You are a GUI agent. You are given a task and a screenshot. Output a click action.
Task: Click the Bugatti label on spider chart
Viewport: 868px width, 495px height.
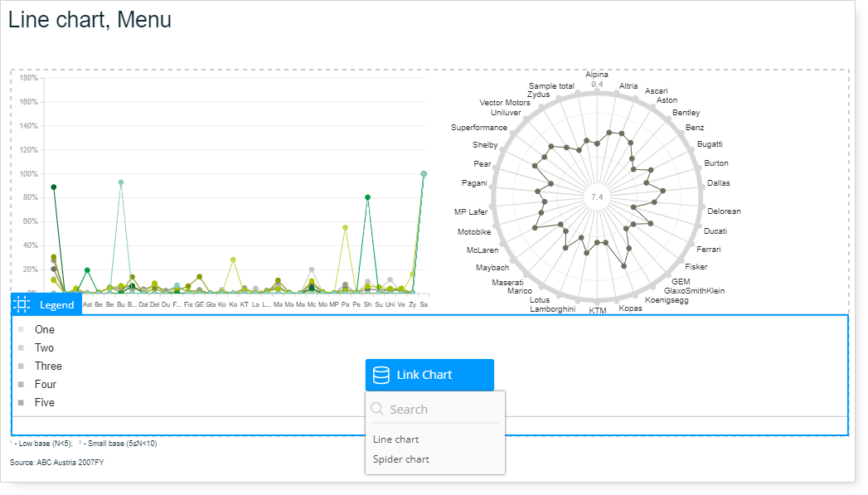coord(710,144)
